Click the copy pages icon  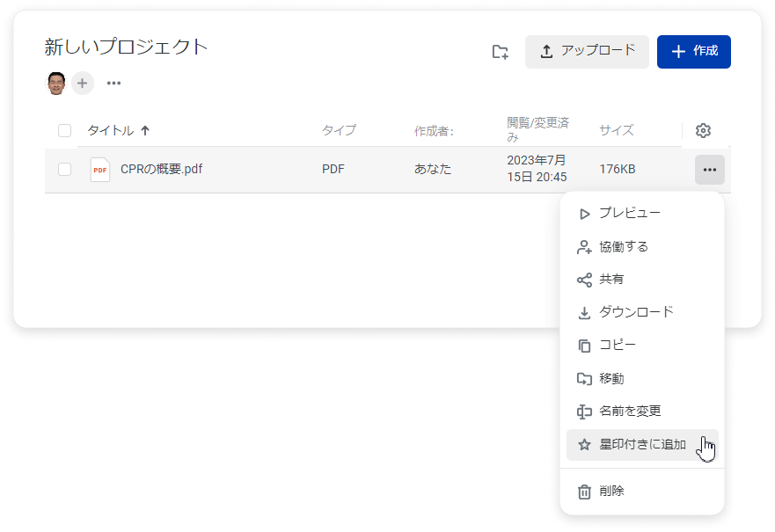(584, 346)
